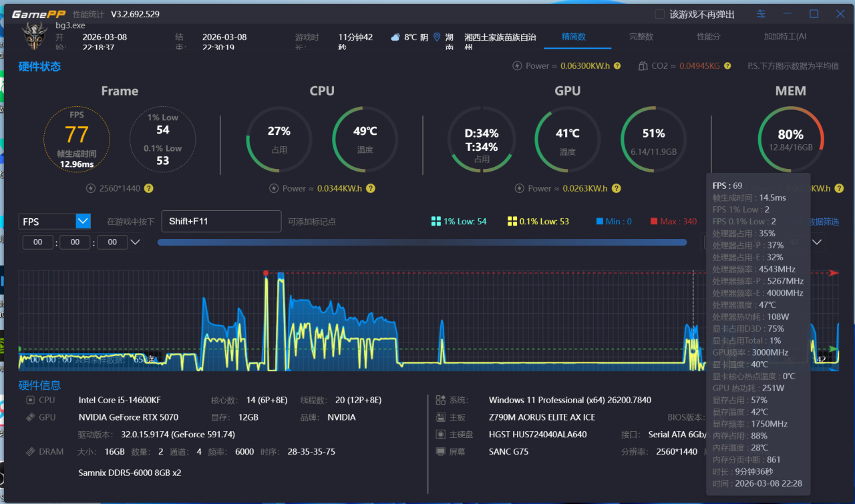Viewport: 855px width, 504px height.
Task: Click the blue Min legend swatch
Action: [x=599, y=221]
